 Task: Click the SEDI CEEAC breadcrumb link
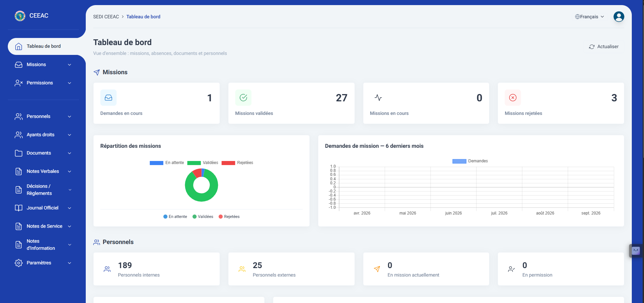pyautogui.click(x=106, y=17)
